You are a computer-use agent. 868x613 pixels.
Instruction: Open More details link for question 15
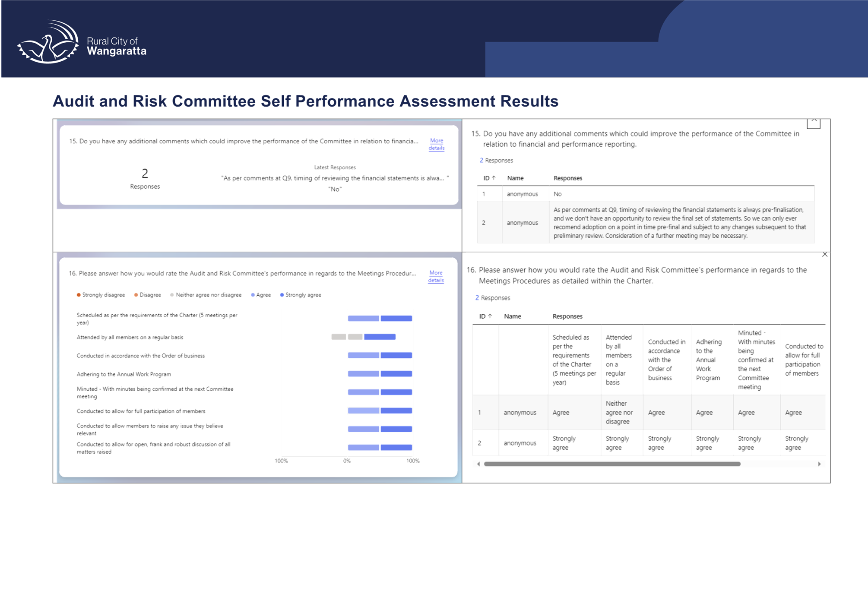[437, 144]
